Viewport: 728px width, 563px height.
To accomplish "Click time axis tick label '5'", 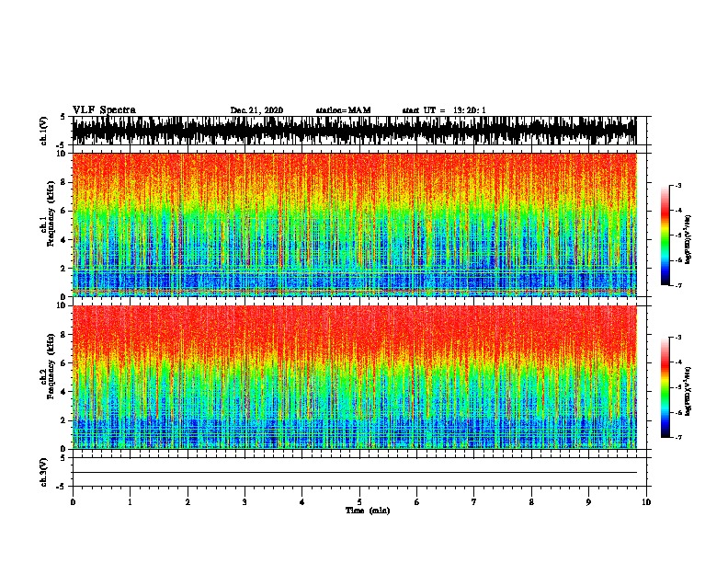I will 359,502.
